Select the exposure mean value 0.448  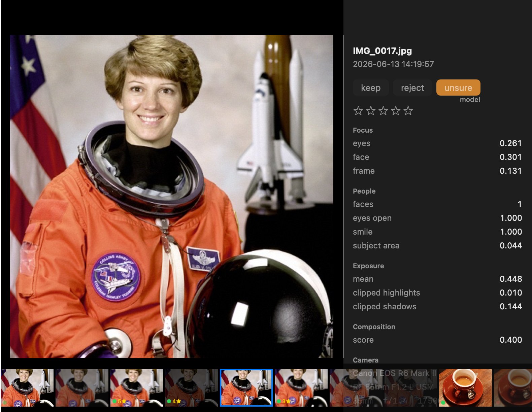click(510, 279)
